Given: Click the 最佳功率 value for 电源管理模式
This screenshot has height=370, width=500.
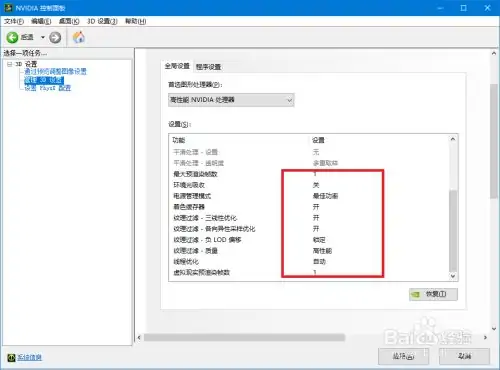Looking at the screenshot, I should pyautogui.click(x=325, y=196).
